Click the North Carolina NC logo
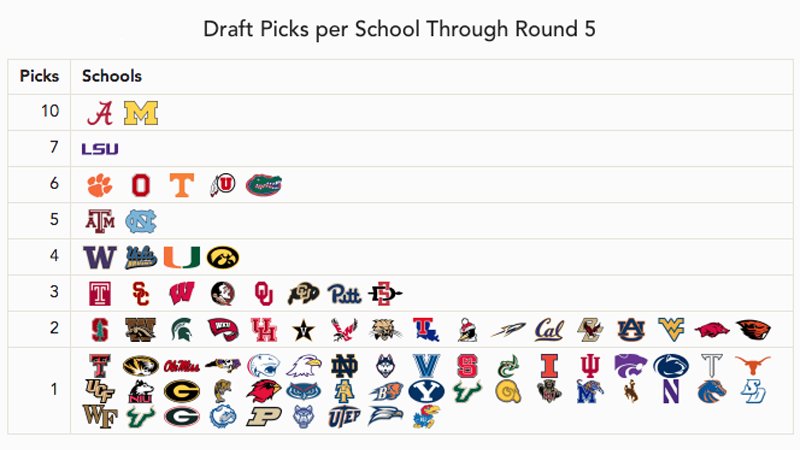The width and height of the screenshot is (800, 450). tap(141, 221)
